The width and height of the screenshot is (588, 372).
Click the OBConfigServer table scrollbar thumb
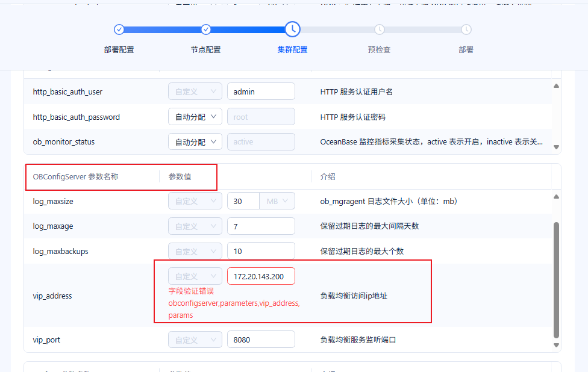pyautogui.click(x=557, y=281)
